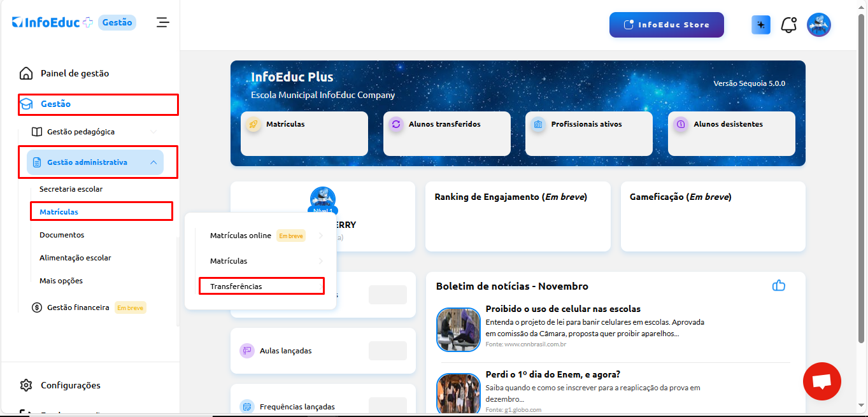This screenshot has width=868, height=417.
Task: Click Versão Sequoia 5.0.0 text
Action: coord(749,83)
